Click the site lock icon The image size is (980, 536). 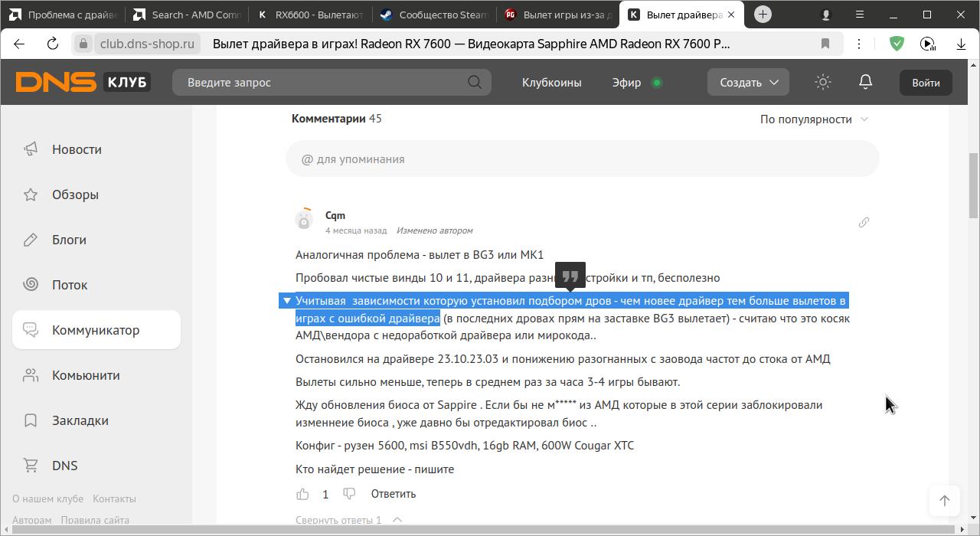coord(83,44)
